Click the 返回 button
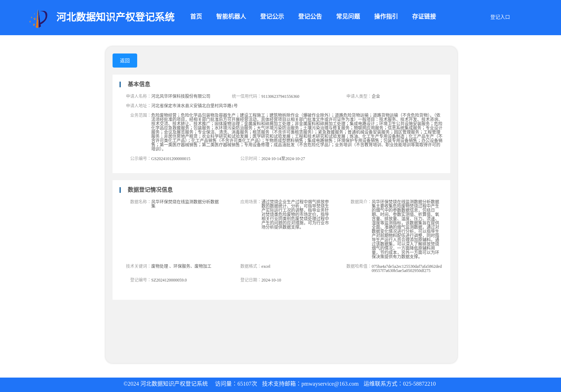The width and height of the screenshot is (561, 392). 125,61
